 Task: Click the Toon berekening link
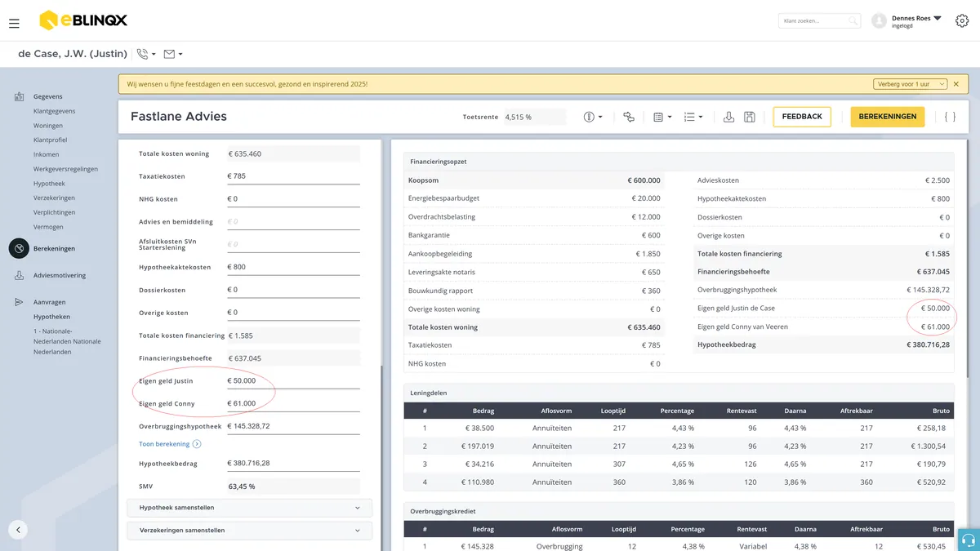(x=164, y=444)
